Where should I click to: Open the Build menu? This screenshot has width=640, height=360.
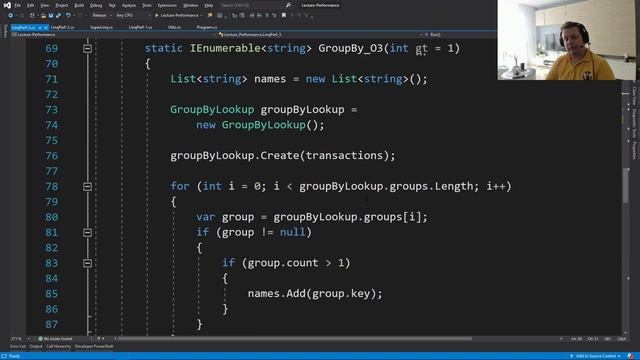79,5
